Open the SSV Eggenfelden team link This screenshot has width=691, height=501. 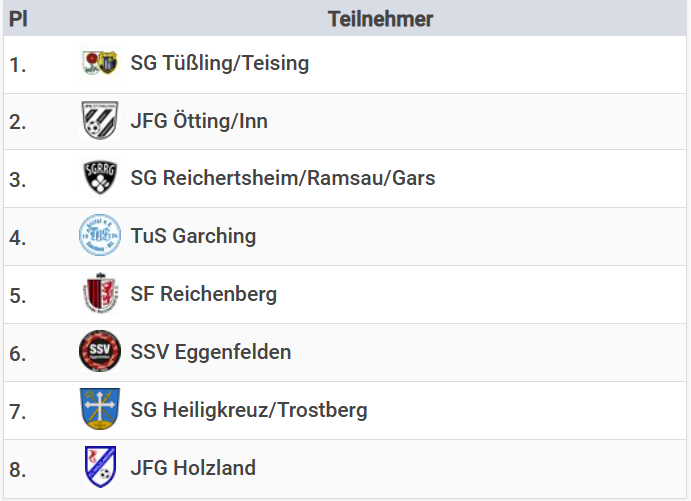(x=211, y=352)
